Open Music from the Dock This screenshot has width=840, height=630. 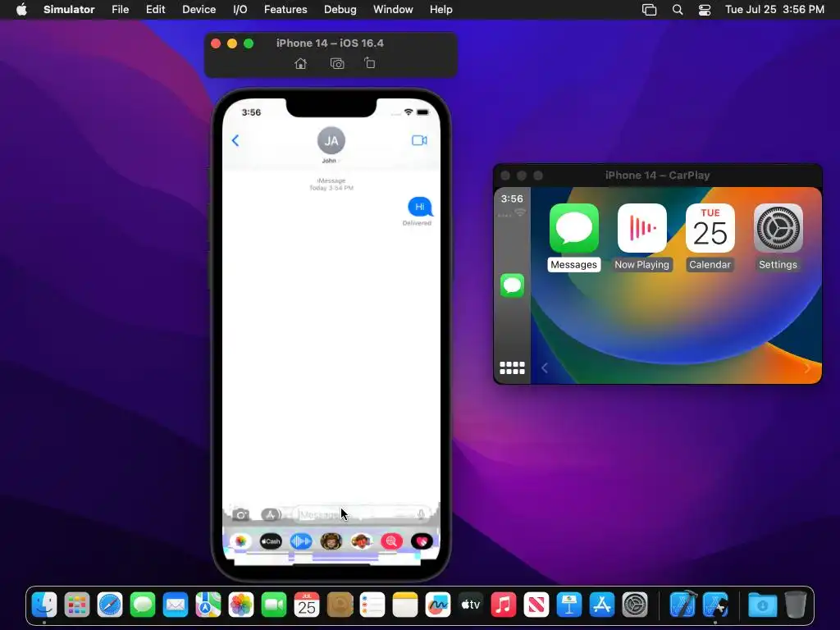tap(504, 605)
